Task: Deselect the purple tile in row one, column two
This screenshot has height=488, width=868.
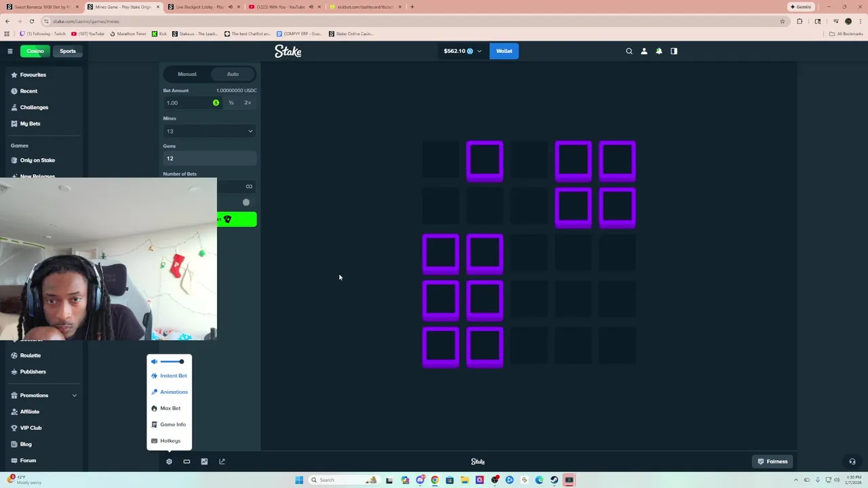Action: [485, 161]
